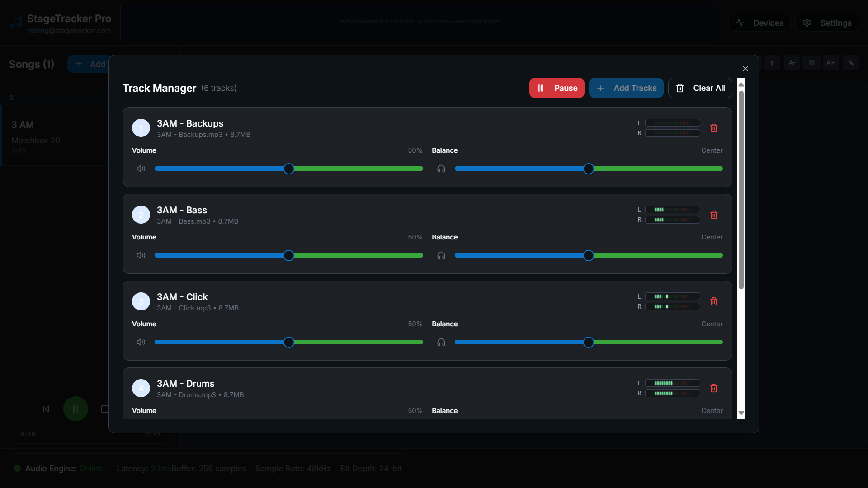Click the Backups volume slider handle
This screenshot has width=868, height=488.
tap(289, 169)
